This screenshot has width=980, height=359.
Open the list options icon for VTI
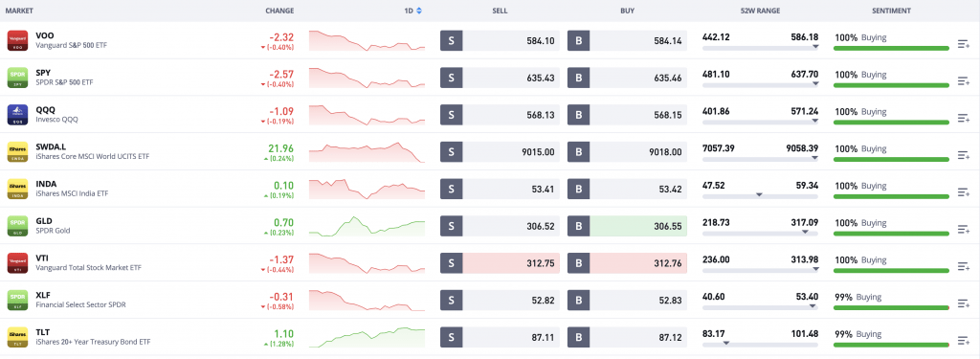coord(963,266)
